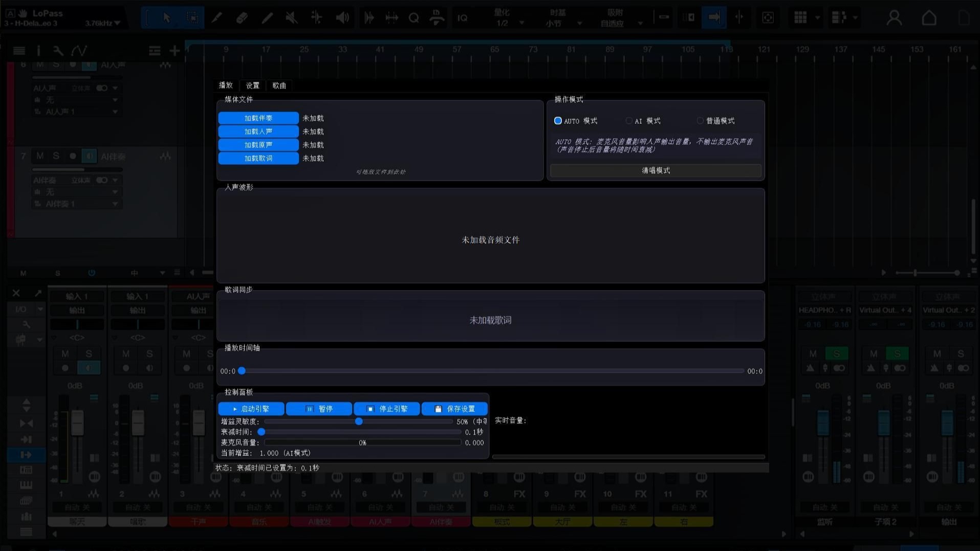
Task: Select the Eraser tool in toolbar
Action: click(x=242, y=18)
